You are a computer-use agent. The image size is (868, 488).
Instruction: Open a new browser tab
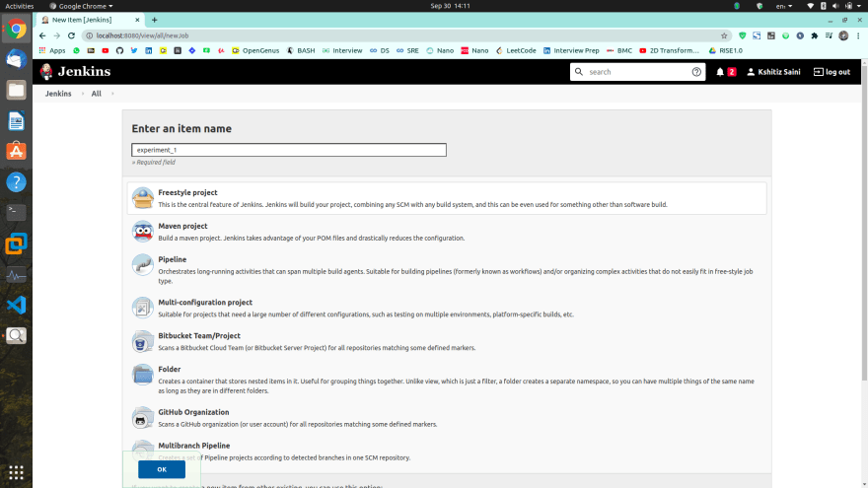point(155,20)
